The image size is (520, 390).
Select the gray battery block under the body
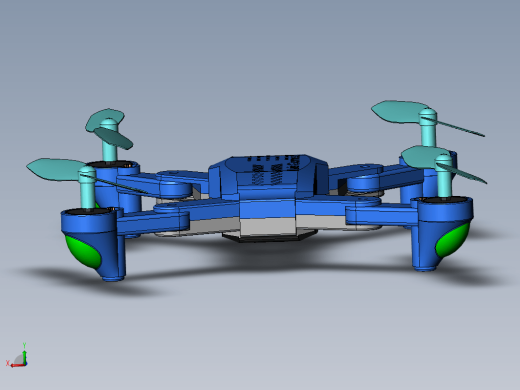(x=268, y=226)
